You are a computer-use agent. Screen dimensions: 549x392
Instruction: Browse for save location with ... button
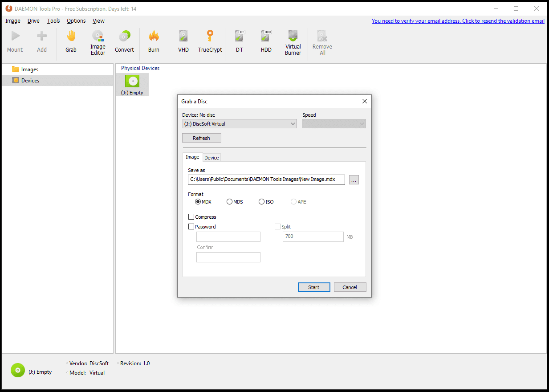[354, 180]
